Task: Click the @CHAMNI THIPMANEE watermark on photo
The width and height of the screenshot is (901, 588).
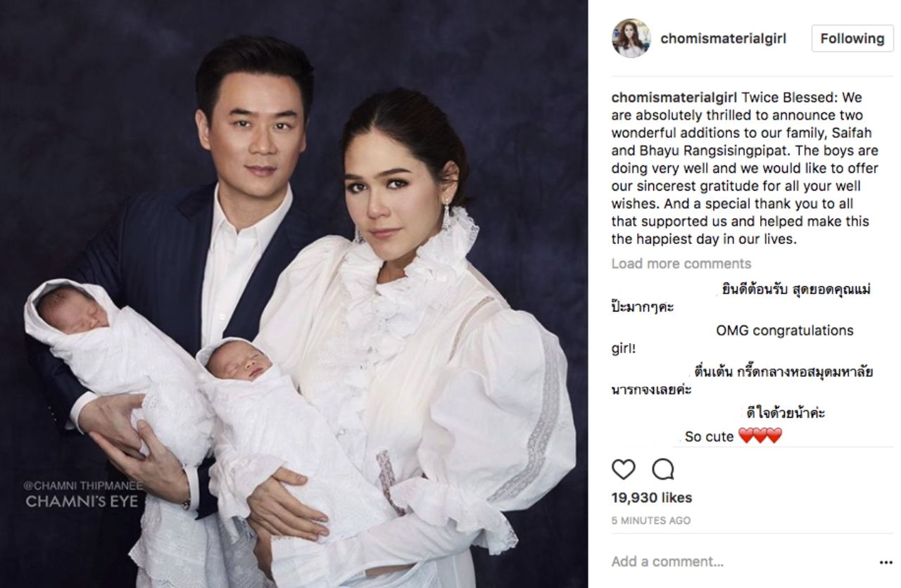Action: (82, 485)
